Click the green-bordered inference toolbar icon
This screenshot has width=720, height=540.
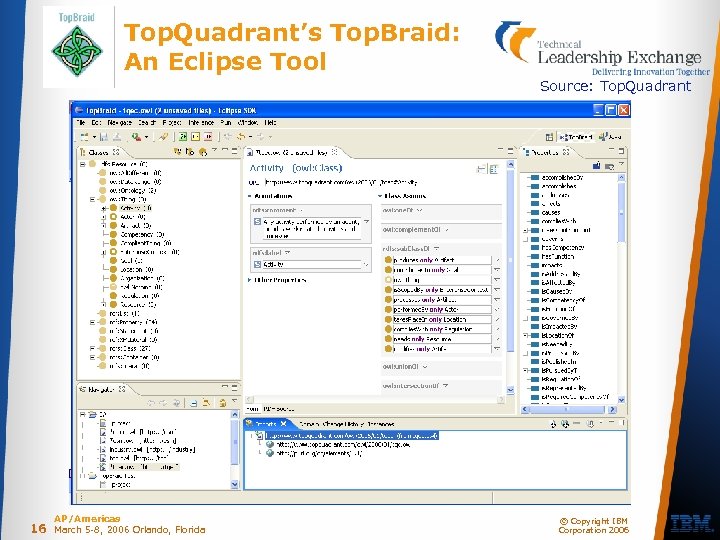tap(183, 136)
